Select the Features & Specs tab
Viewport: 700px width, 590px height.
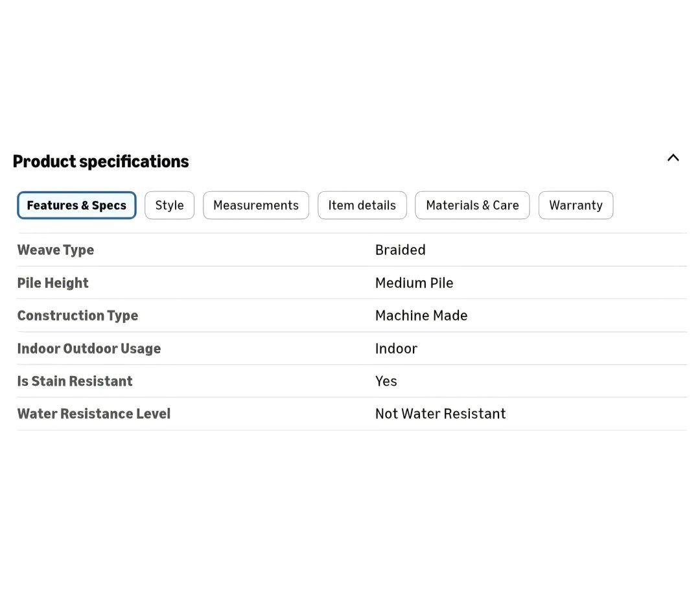[x=76, y=206]
